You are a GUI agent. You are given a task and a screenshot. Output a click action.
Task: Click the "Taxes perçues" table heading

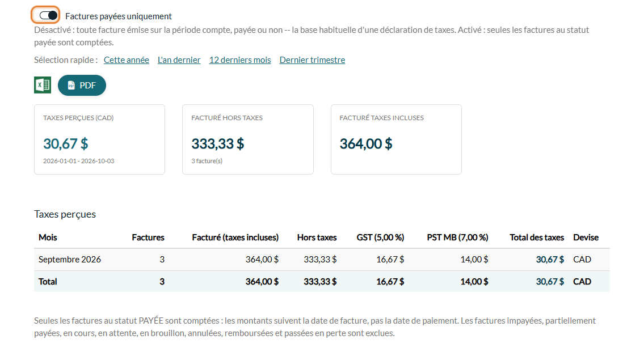pyautogui.click(x=65, y=214)
